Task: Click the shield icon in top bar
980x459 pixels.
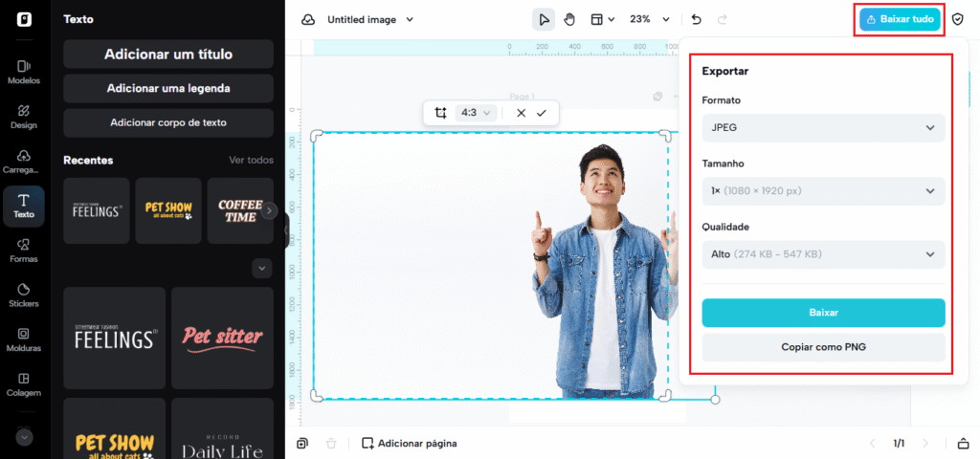Action: point(958,19)
